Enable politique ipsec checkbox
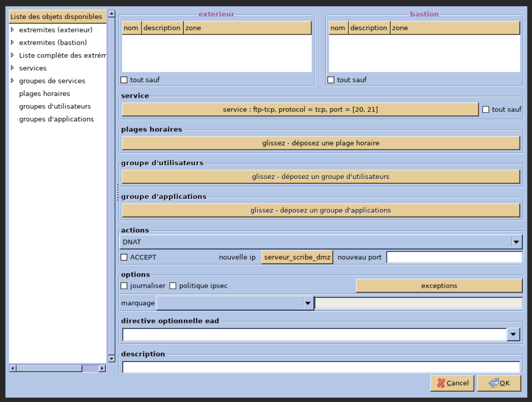The image size is (532, 402). click(173, 286)
